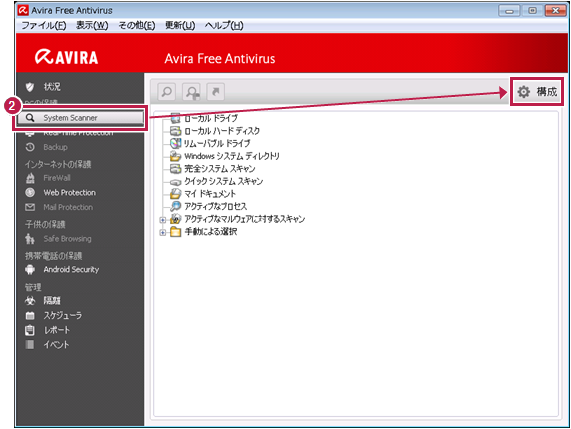This screenshot has width=571, height=429.
Task: Click the Backup clock icon
Action: point(30,147)
